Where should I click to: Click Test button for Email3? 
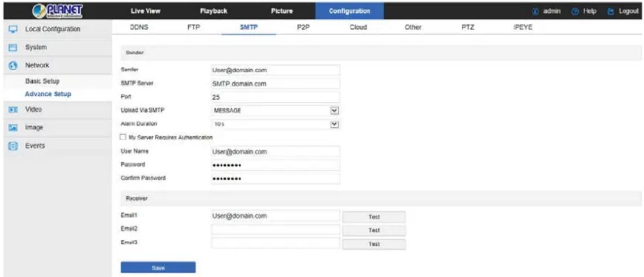pyautogui.click(x=374, y=244)
